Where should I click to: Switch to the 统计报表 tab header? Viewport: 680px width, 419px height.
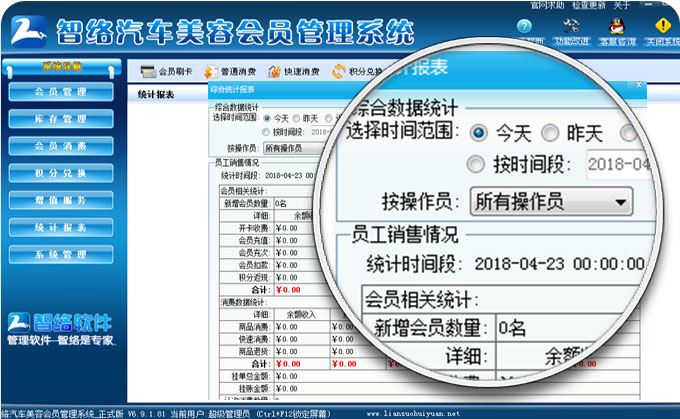click(156, 94)
